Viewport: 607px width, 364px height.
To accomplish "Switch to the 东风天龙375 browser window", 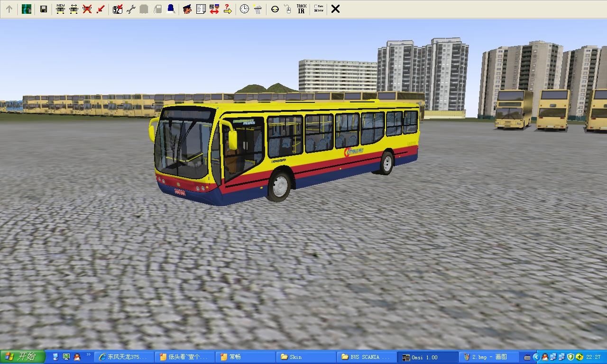I will tap(125, 357).
